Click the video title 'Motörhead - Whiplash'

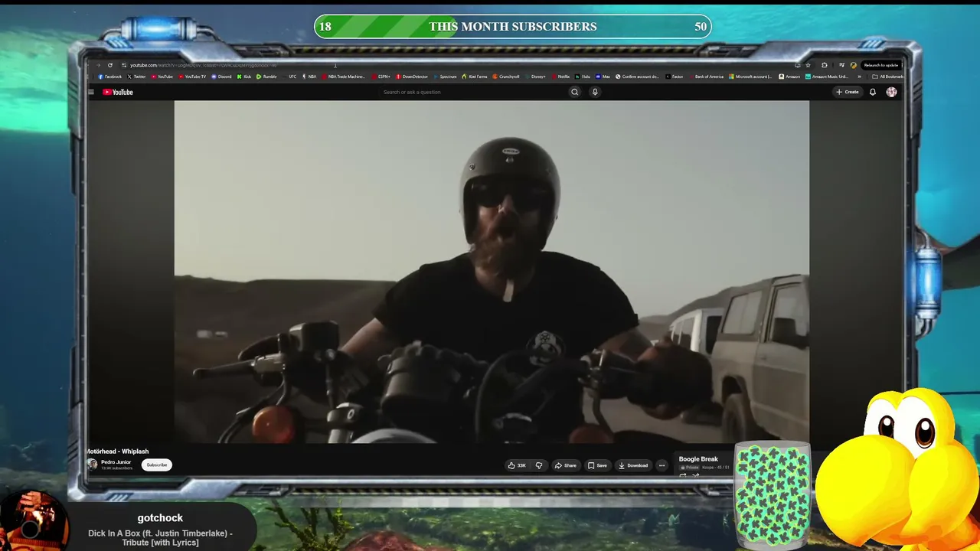119,452
